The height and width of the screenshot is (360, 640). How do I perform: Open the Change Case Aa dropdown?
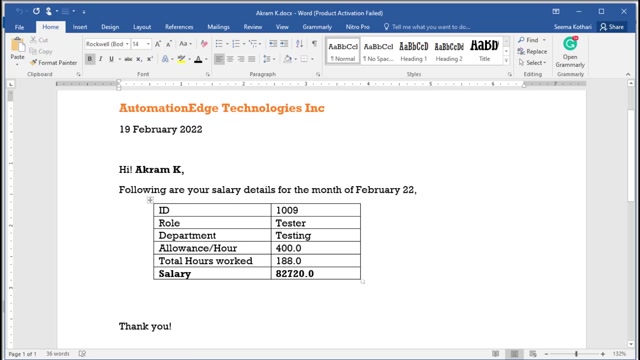click(186, 44)
